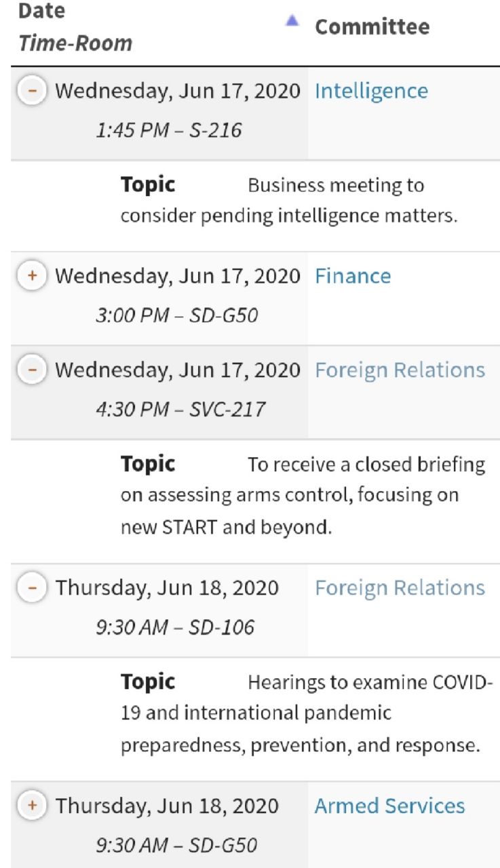Expand the Armed Services hearing row
The height and width of the screenshot is (868, 500).
click(31, 806)
